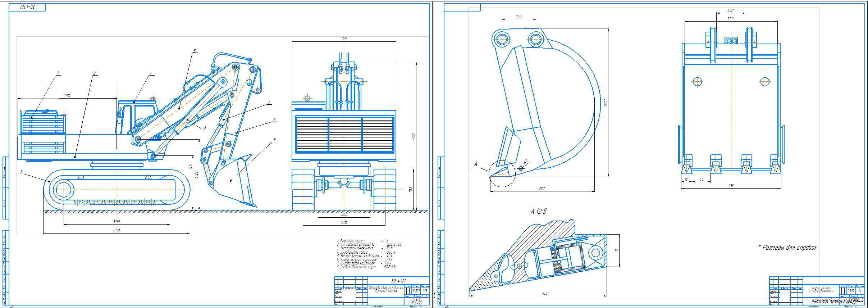This screenshot has height=308, width=868.
Task: Click the technical specifications text list
Action: (369, 254)
